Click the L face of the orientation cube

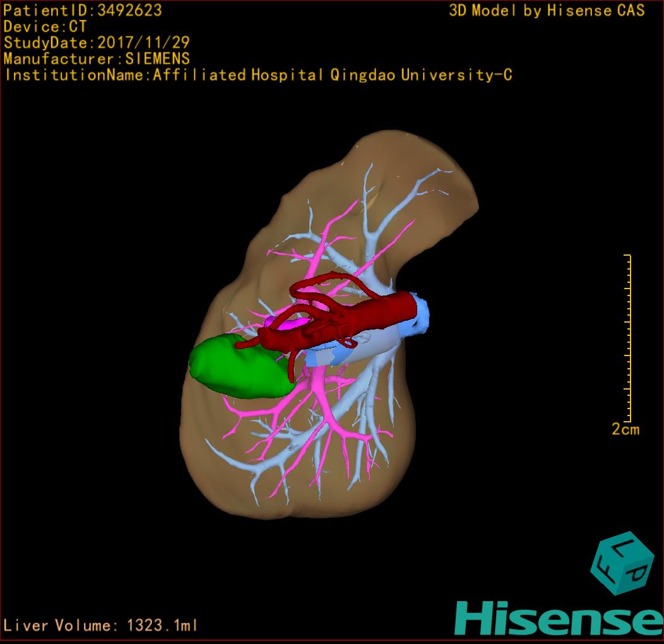coord(624,549)
